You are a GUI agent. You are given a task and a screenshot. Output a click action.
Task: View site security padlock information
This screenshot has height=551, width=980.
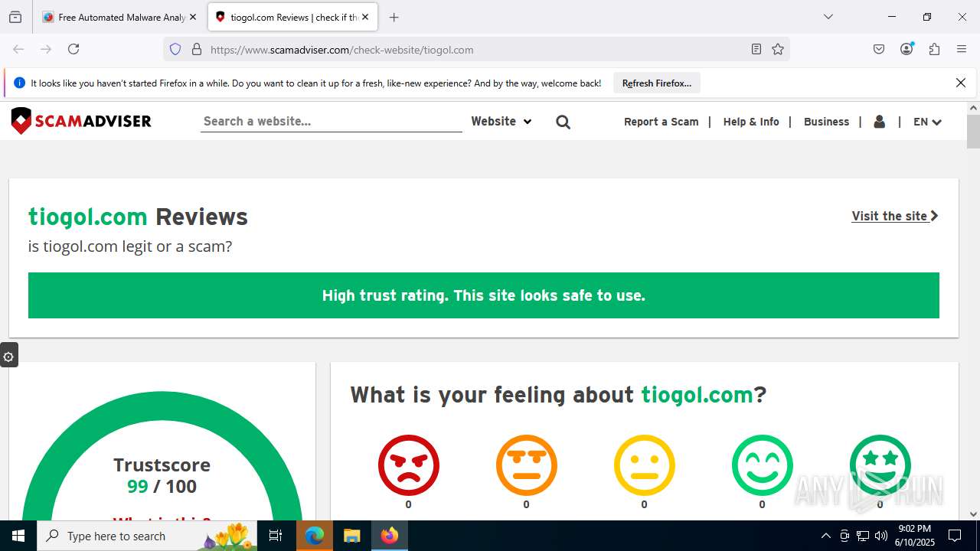(197, 49)
